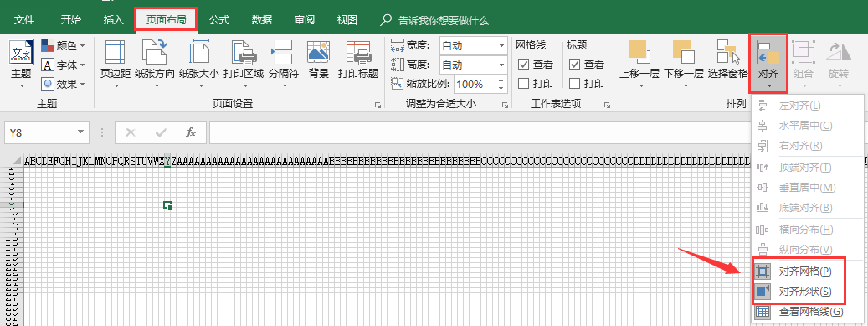Choose 垂直居中(M) from align menu
This screenshot has width=868, height=326.
point(808,188)
